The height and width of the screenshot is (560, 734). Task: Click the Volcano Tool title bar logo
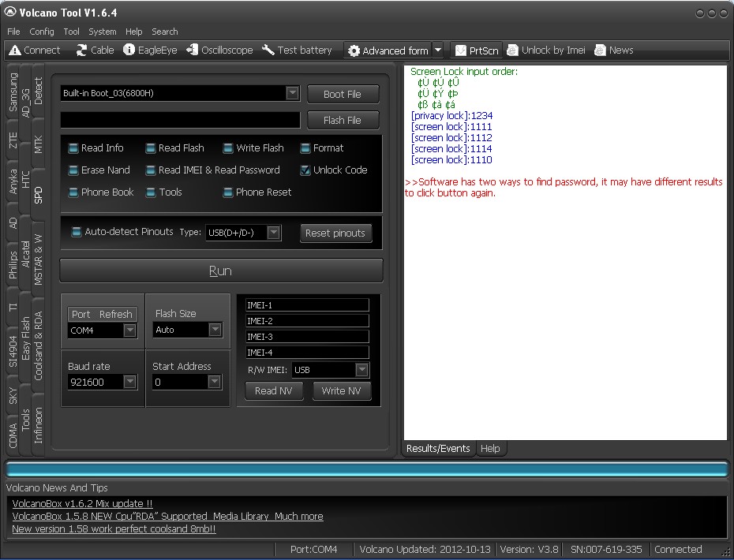click(x=9, y=12)
